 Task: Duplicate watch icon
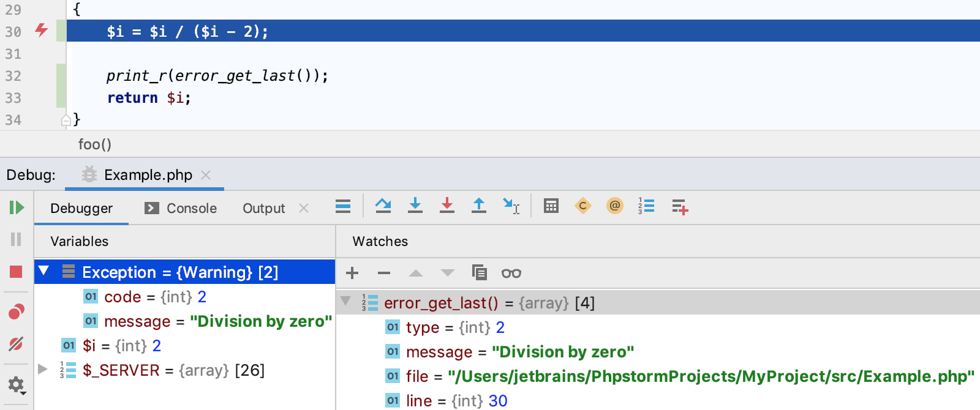click(x=480, y=272)
